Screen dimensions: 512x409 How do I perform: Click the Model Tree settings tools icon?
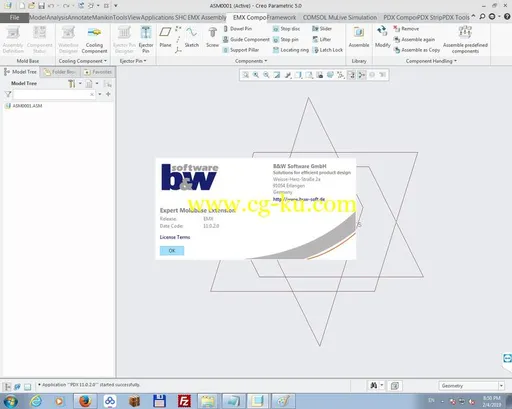tap(72, 84)
